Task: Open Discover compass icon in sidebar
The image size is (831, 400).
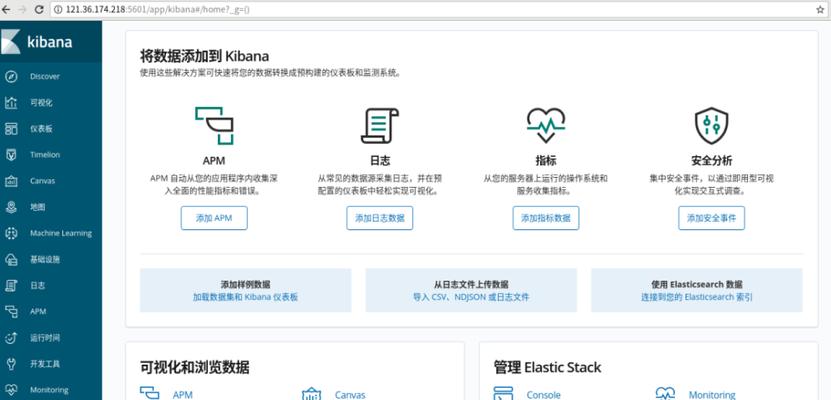Action: pos(11,76)
